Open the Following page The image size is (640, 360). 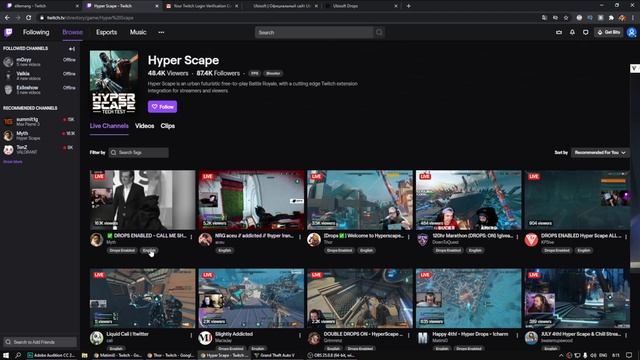(36, 32)
